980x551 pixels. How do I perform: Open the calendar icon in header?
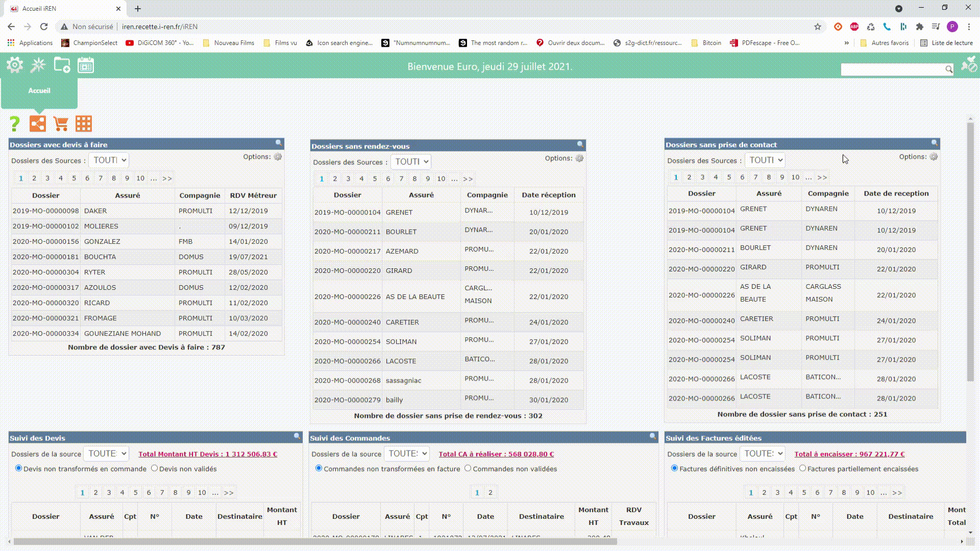[85, 65]
